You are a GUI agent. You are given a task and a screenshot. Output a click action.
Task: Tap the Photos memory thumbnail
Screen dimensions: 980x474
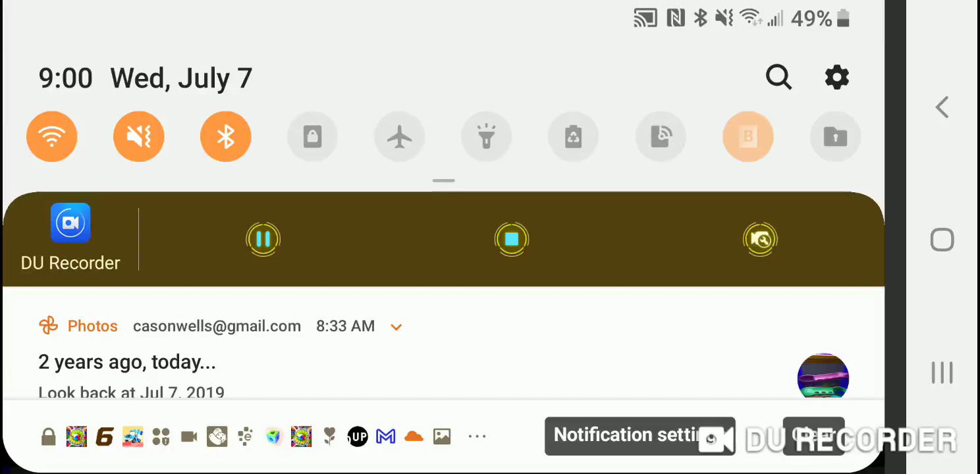coord(823,378)
